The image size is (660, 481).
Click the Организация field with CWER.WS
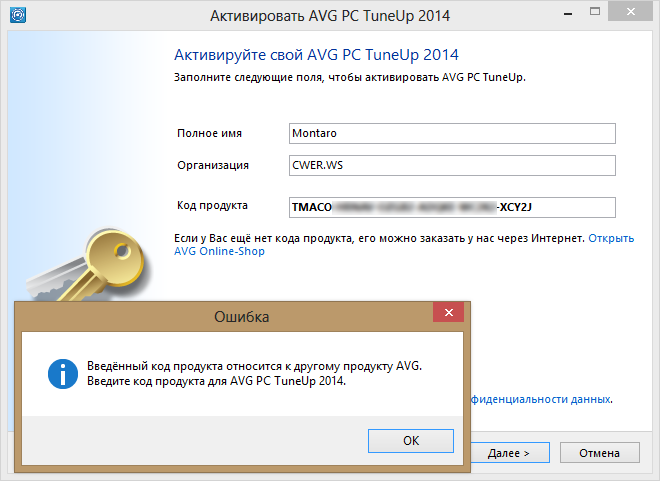tap(450, 166)
